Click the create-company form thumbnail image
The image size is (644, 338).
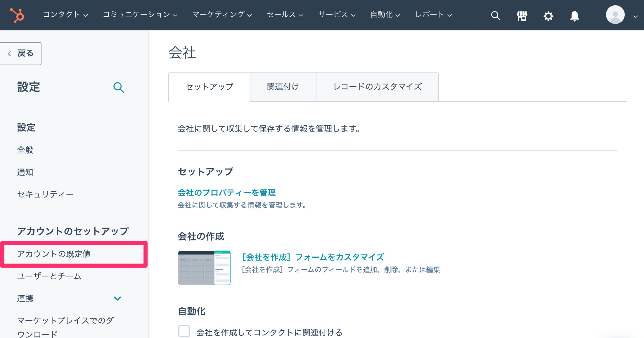click(x=204, y=268)
